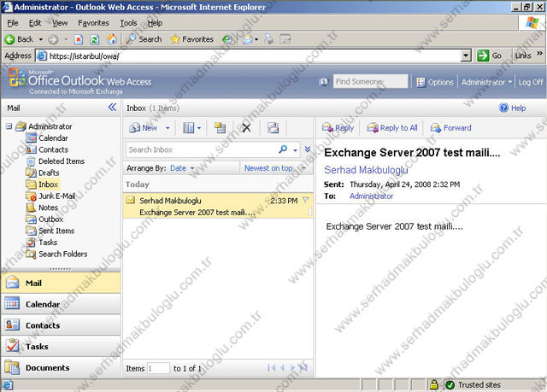Stop page loading with red X icon
Image resolution: width=547 pixels, height=392 pixels.
pyautogui.click(x=79, y=40)
